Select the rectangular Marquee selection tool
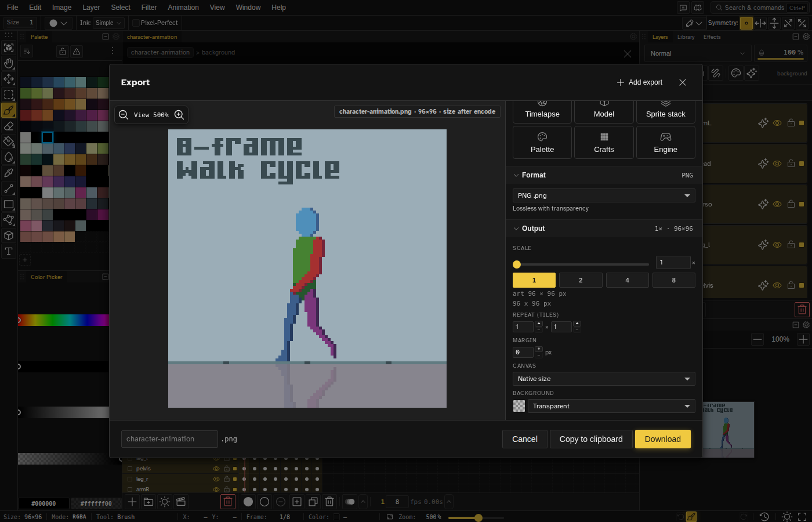Image resolution: width=812 pixels, height=522 pixels. (x=9, y=95)
